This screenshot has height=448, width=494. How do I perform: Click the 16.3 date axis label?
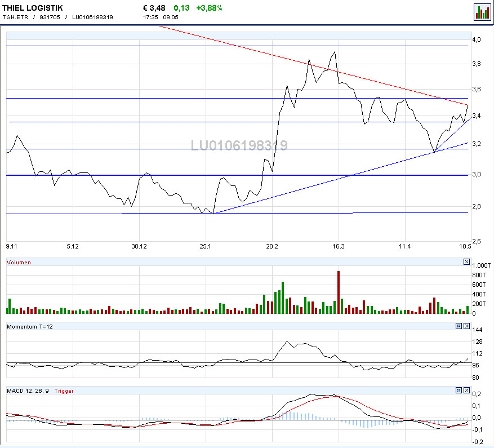pyautogui.click(x=339, y=246)
